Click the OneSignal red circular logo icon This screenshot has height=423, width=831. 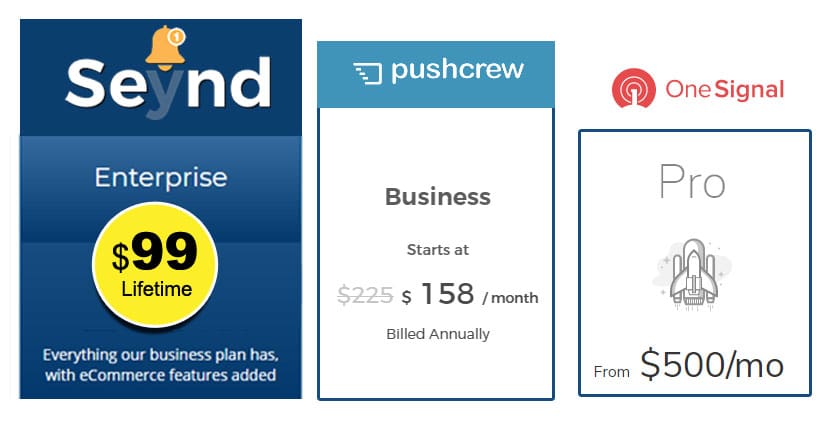pos(634,89)
